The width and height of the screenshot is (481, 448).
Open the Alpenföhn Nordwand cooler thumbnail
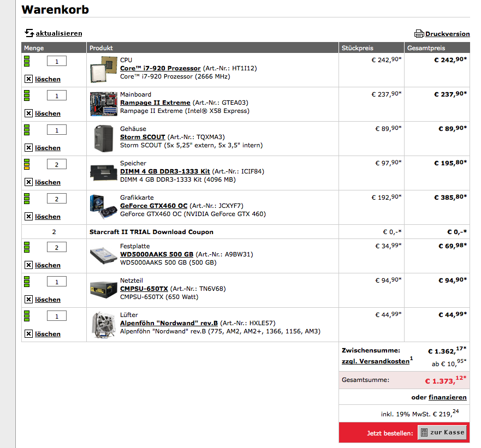104,325
